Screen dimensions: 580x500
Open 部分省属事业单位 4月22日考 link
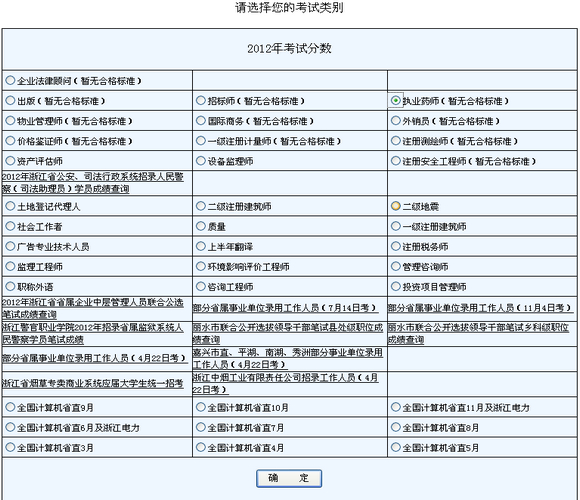click(x=95, y=358)
